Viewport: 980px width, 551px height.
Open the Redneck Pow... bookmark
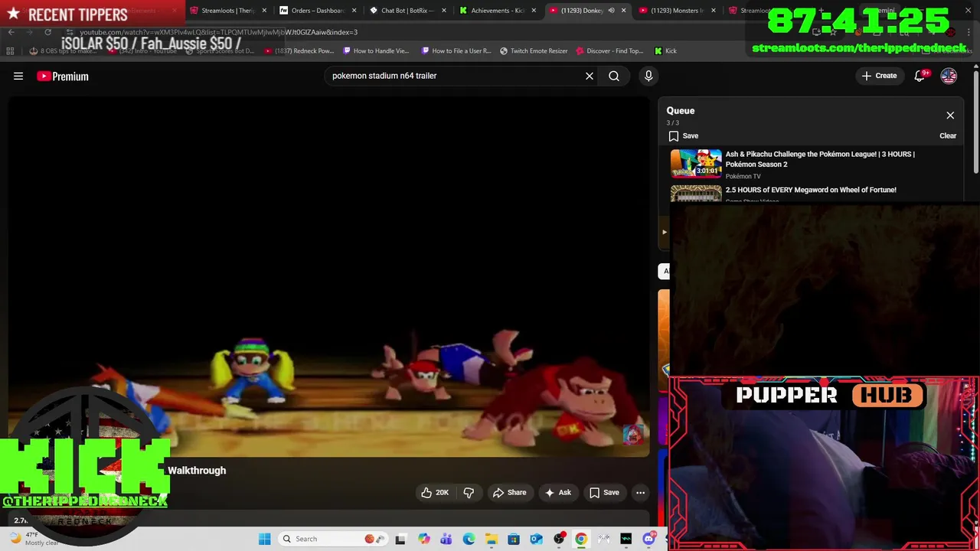(x=299, y=51)
